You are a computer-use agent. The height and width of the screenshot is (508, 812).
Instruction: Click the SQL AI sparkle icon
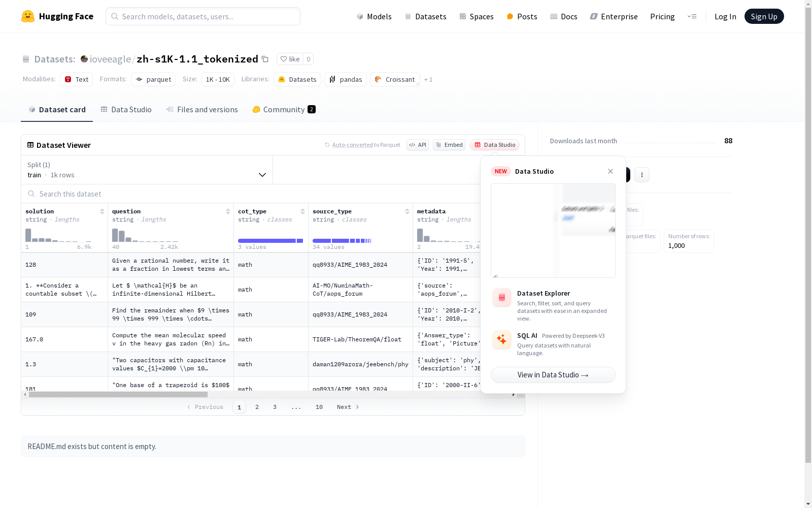pos(502,340)
